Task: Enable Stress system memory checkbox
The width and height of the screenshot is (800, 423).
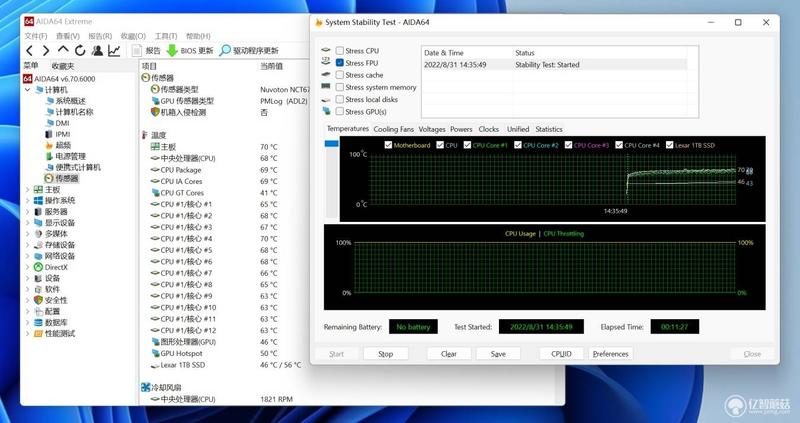Action: tap(340, 87)
